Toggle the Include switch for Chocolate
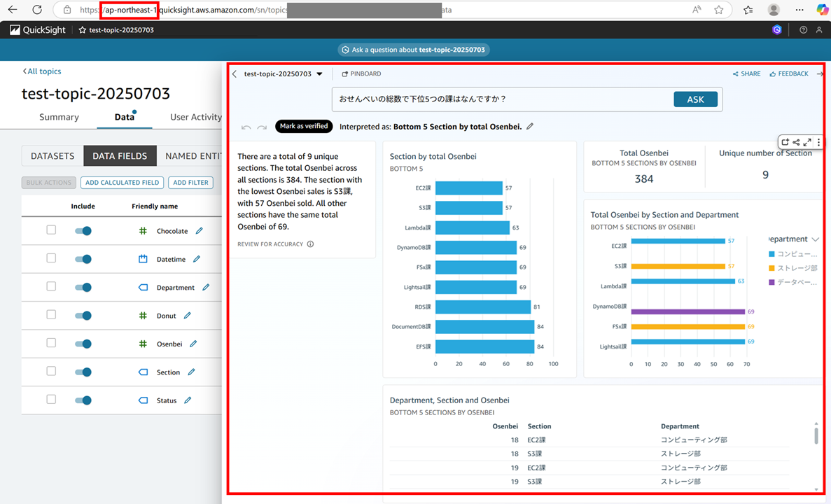Screen dimensions: 831x504 click(x=83, y=230)
